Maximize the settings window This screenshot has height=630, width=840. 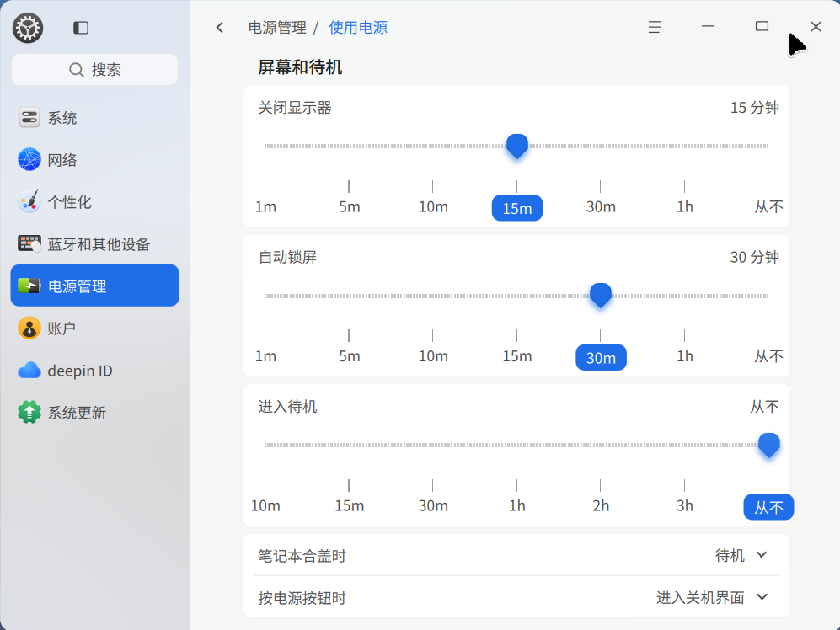(762, 26)
